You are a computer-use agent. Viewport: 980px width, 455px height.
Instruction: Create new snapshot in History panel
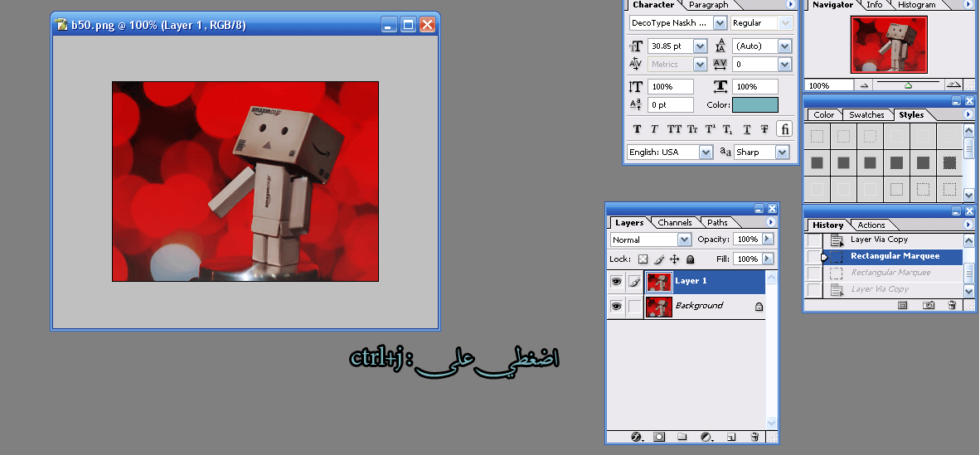click(x=929, y=305)
